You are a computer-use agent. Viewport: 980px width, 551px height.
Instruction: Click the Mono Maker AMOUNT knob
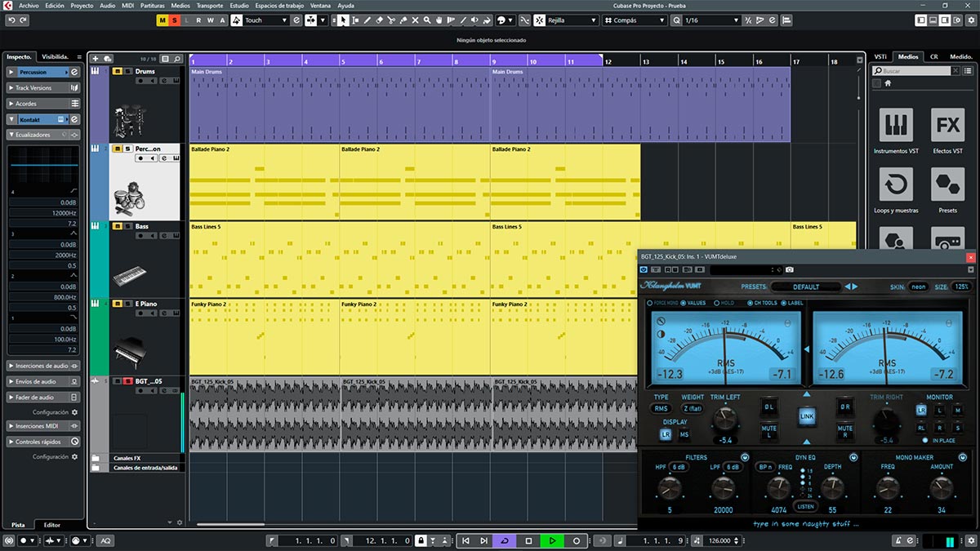click(941, 488)
